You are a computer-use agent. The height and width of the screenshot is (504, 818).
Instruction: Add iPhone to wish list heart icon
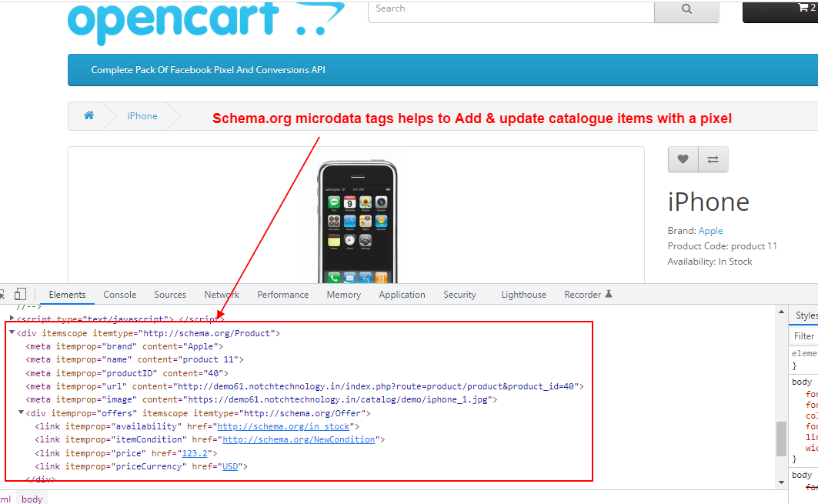[x=683, y=159]
